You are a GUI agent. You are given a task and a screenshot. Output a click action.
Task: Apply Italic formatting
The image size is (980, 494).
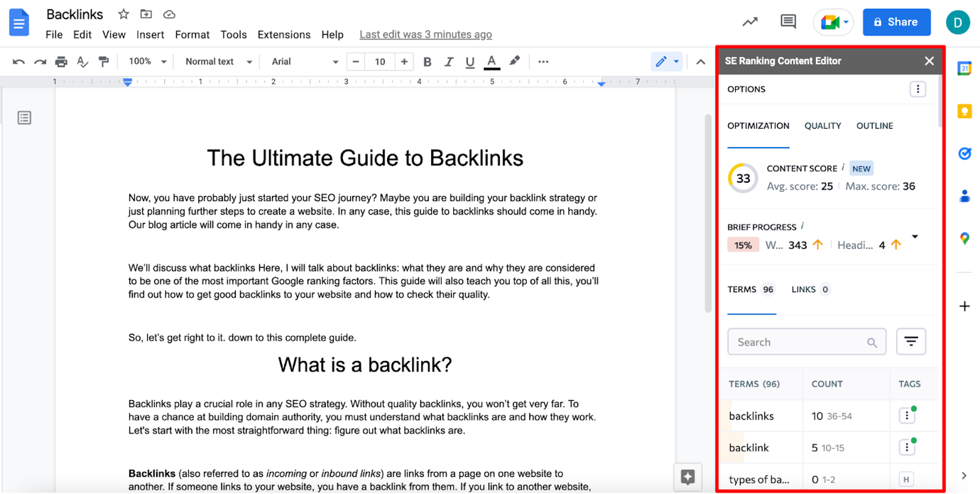tap(448, 62)
